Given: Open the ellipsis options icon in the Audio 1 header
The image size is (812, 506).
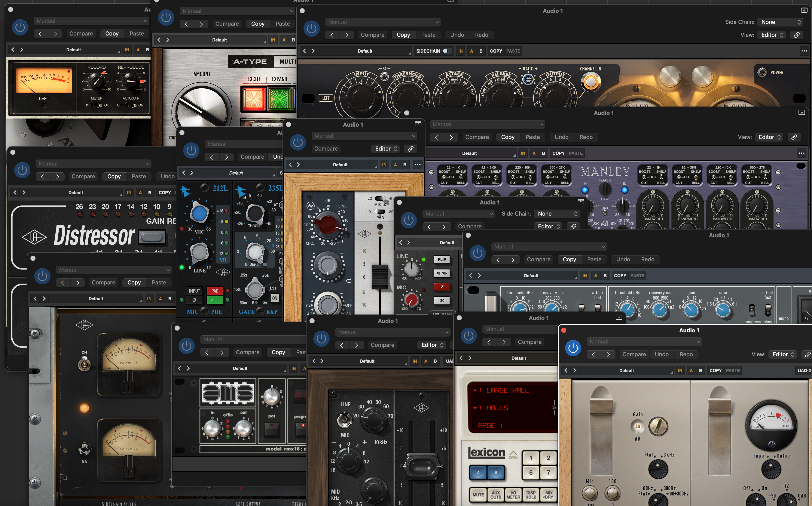Looking at the screenshot, I should point(804,50).
